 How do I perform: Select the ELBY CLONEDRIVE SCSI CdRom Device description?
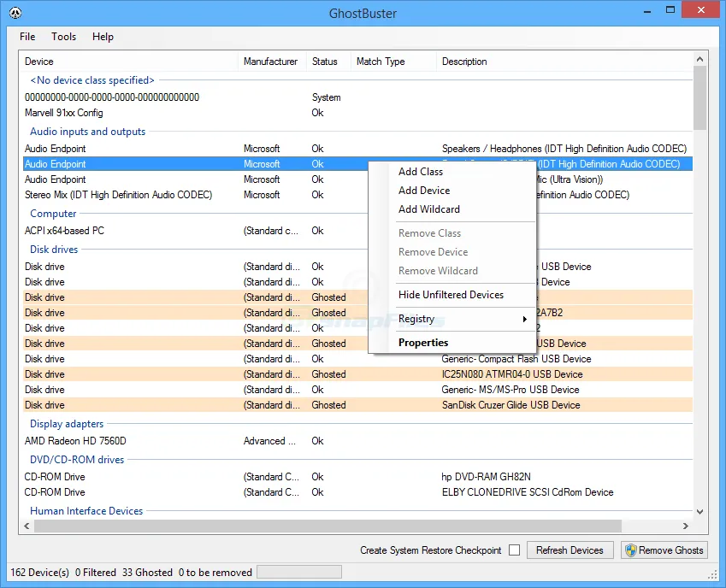tap(528, 492)
